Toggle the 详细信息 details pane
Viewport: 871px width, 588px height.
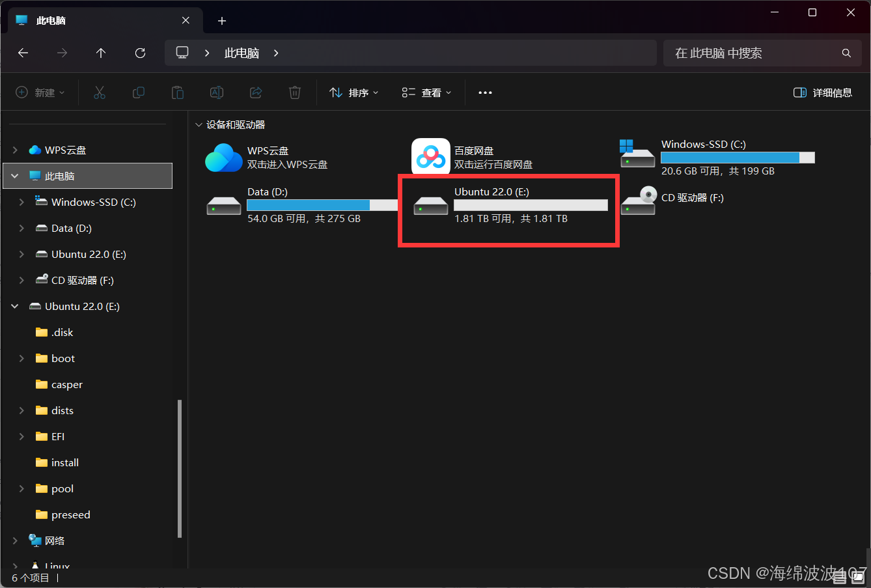click(x=823, y=92)
